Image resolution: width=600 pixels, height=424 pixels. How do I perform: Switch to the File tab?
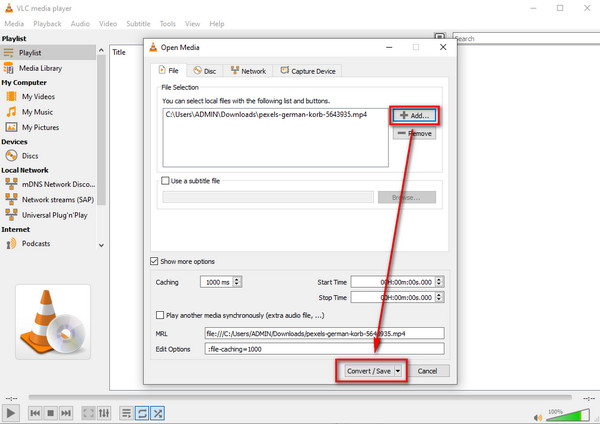[x=169, y=70]
